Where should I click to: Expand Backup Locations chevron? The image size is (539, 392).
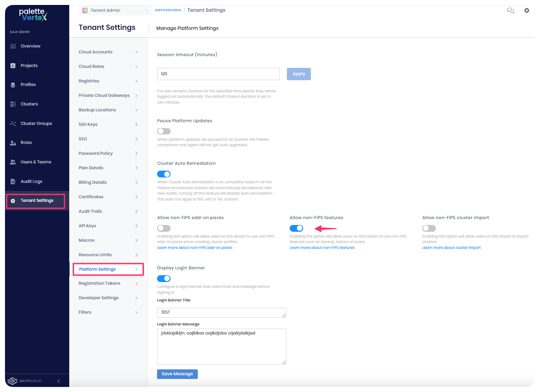pos(137,110)
